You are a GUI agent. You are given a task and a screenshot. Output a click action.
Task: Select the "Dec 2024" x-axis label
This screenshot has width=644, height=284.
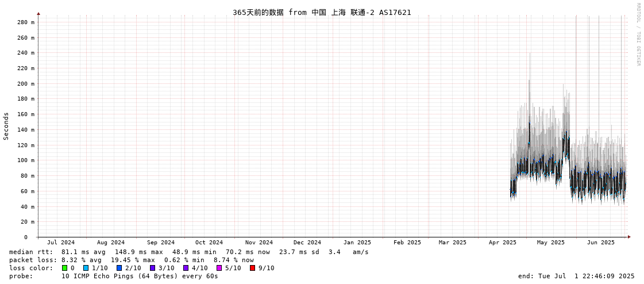coord(307,243)
